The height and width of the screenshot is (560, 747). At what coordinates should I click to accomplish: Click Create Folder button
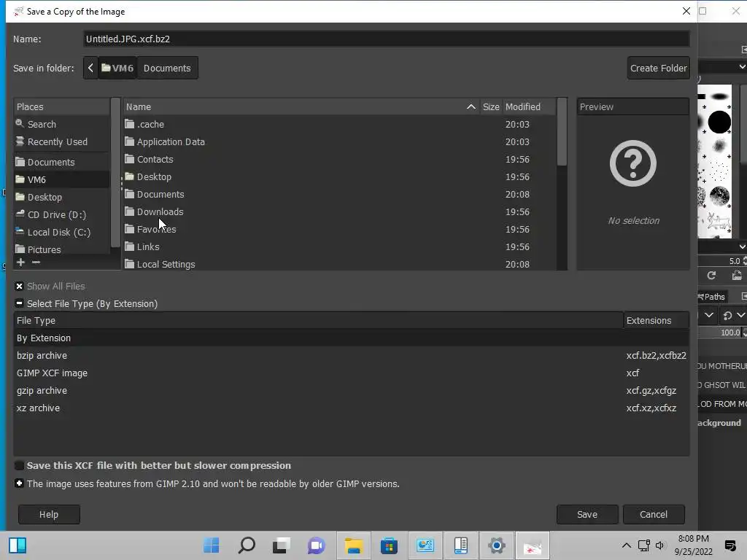click(659, 68)
